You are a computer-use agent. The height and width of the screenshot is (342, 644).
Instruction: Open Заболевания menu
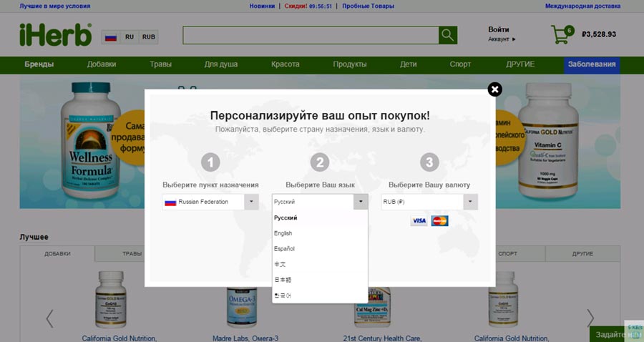(592, 65)
